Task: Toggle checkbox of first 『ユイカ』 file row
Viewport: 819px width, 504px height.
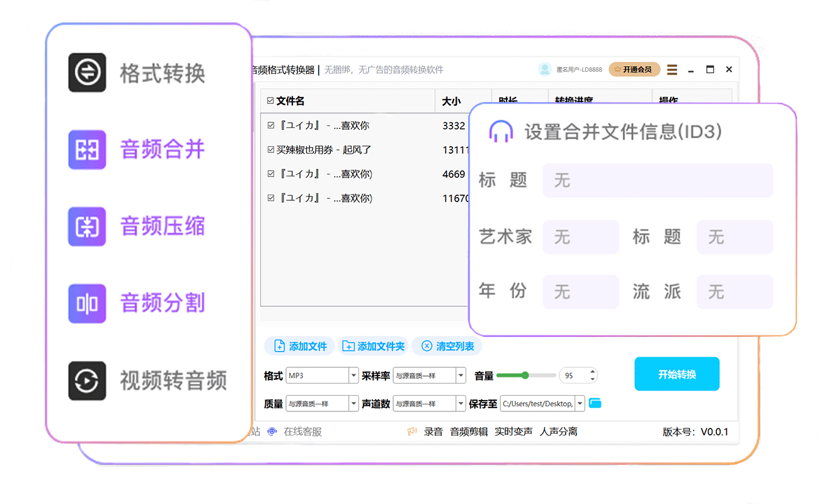Action: (x=271, y=125)
